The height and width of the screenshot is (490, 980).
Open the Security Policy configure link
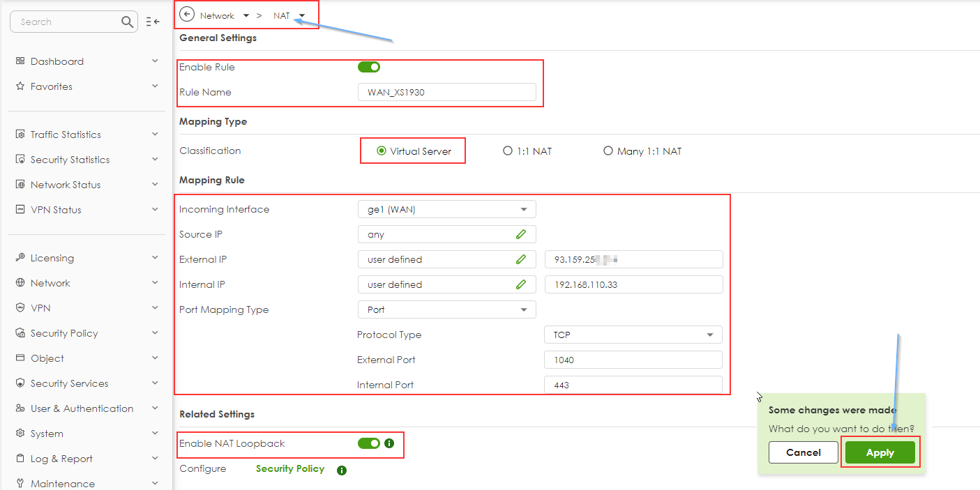[x=290, y=469]
